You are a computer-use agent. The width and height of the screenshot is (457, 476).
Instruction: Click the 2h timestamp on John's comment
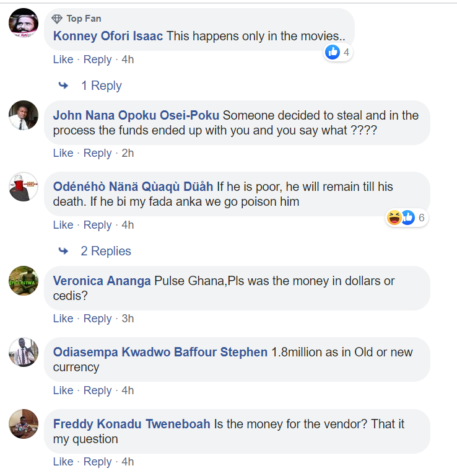(x=128, y=153)
